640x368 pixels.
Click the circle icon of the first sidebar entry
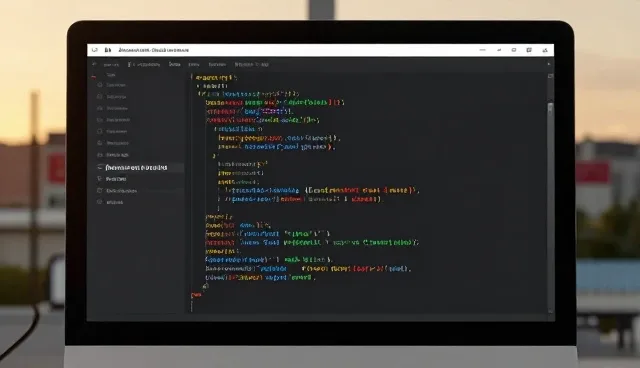pyautogui.click(x=100, y=85)
